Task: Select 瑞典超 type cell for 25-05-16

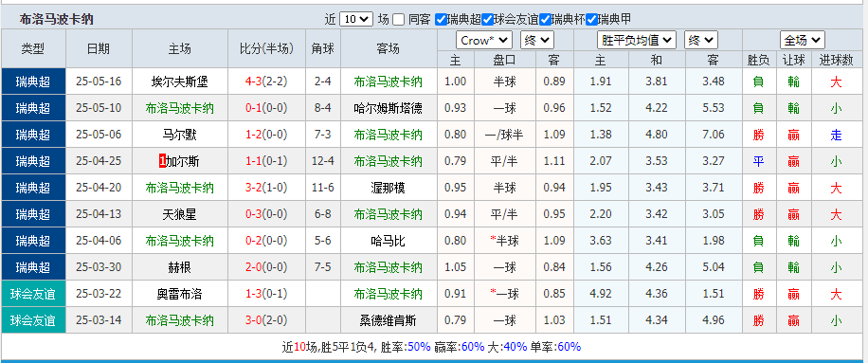Action: (33, 82)
